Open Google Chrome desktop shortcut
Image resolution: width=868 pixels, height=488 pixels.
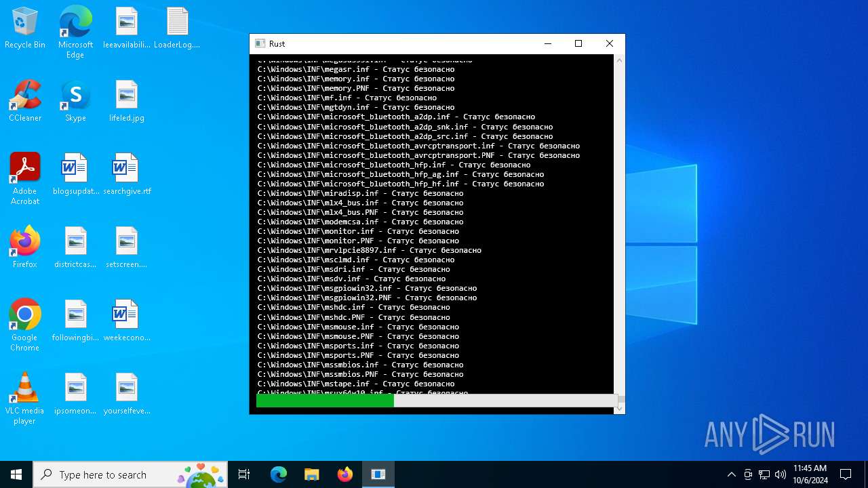coord(25,325)
